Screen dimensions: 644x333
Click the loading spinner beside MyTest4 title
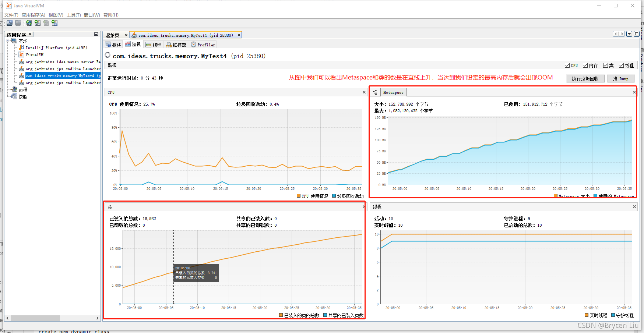(108, 55)
